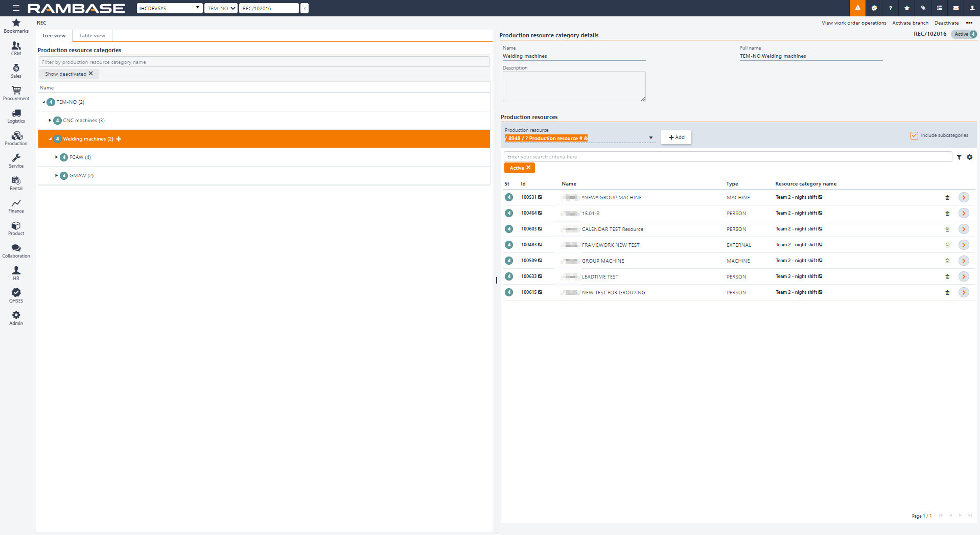Expand the FCAW category node
The height and width of the screenshot is (535, 980).
(x=56, y=157)
